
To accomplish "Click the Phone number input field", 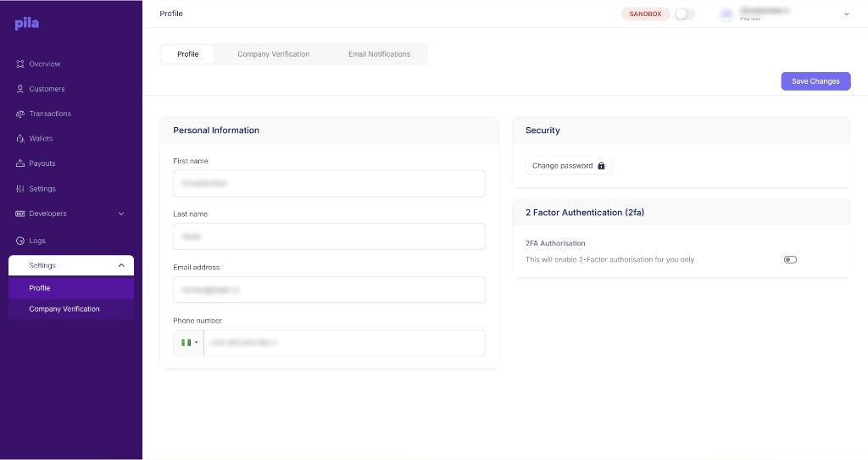I will pos(344,342).
